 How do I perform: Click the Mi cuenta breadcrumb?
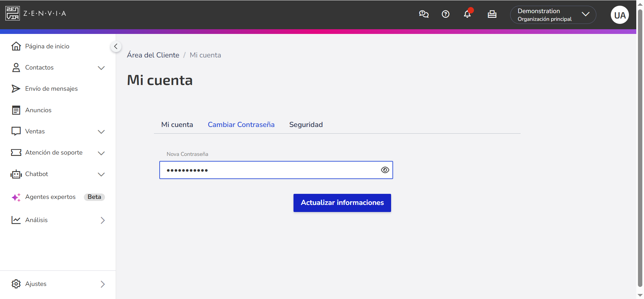tap(205, 55)
